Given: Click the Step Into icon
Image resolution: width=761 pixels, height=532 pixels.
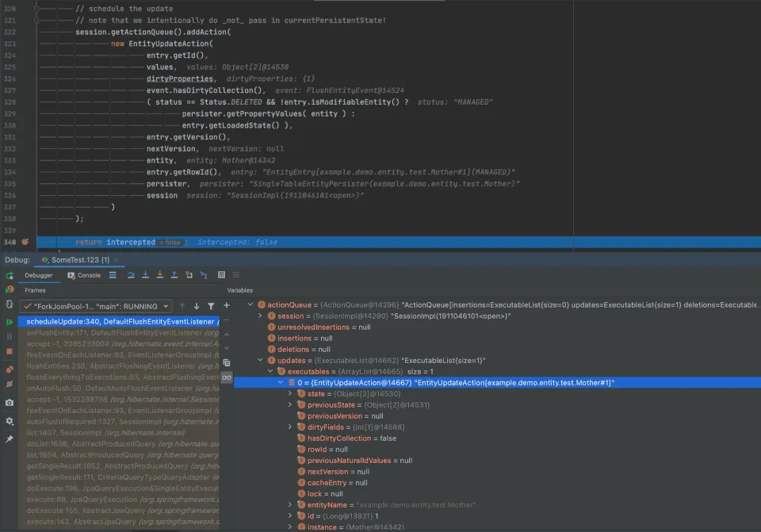Looking at the screenshot, I should coord(145,275).
